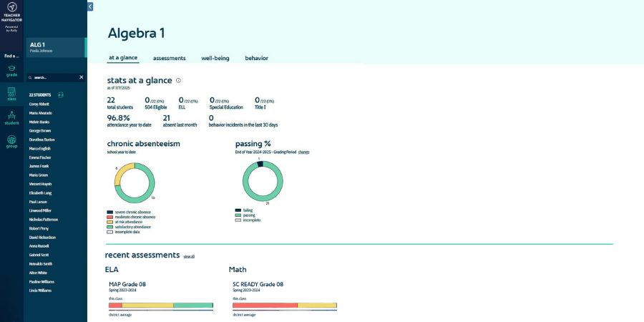Click the sort icon beside 22 Students

62,94
